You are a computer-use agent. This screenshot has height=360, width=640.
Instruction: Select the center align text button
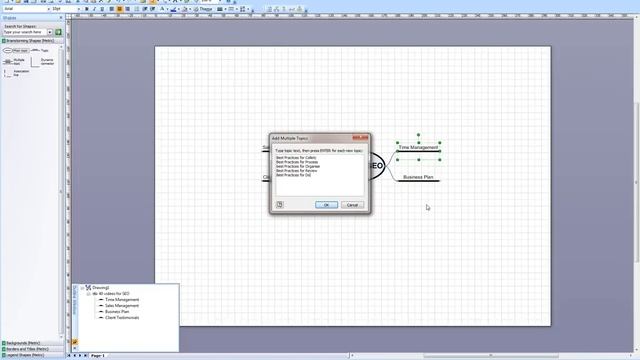(120, 9)
